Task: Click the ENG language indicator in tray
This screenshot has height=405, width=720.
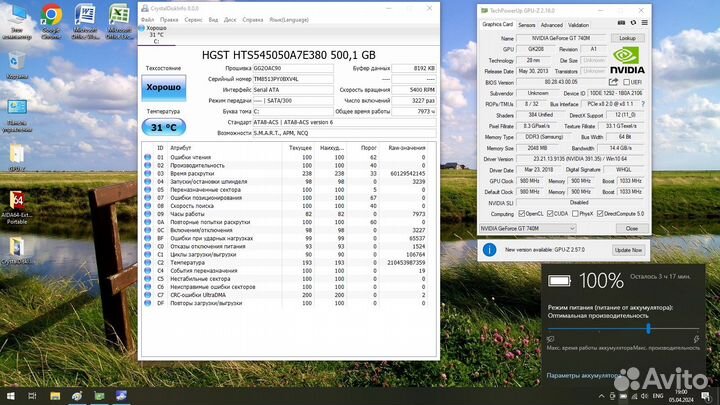Action: pyautogui.click(x=658, y=396)
